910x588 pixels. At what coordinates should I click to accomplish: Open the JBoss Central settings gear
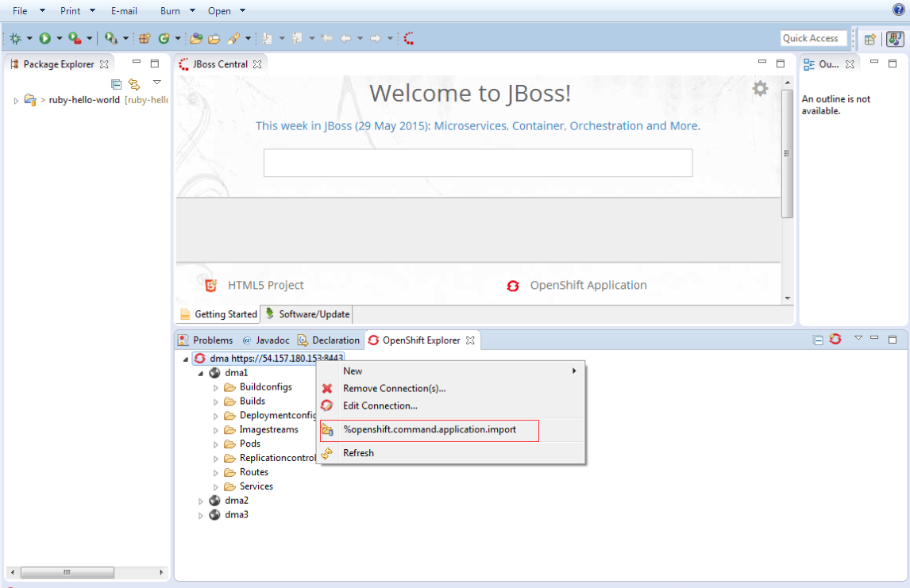pyautogui.click(x=760, y=89)
